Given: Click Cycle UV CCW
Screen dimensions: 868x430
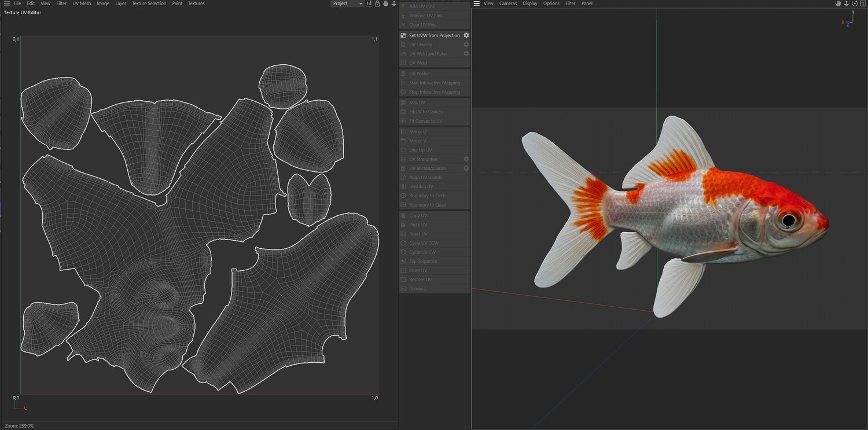Looking at the screenshot, I should coord(435,243).
